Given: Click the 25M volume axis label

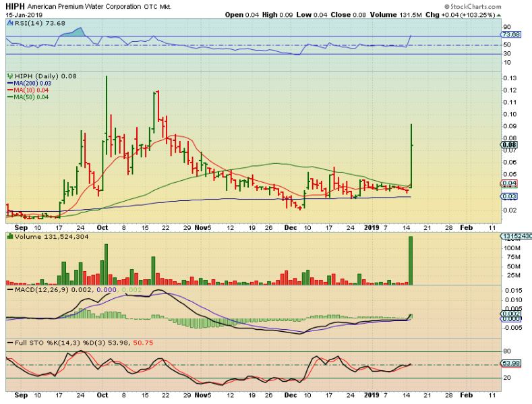Looking at the screenshot, I should [x=513, y=275].
